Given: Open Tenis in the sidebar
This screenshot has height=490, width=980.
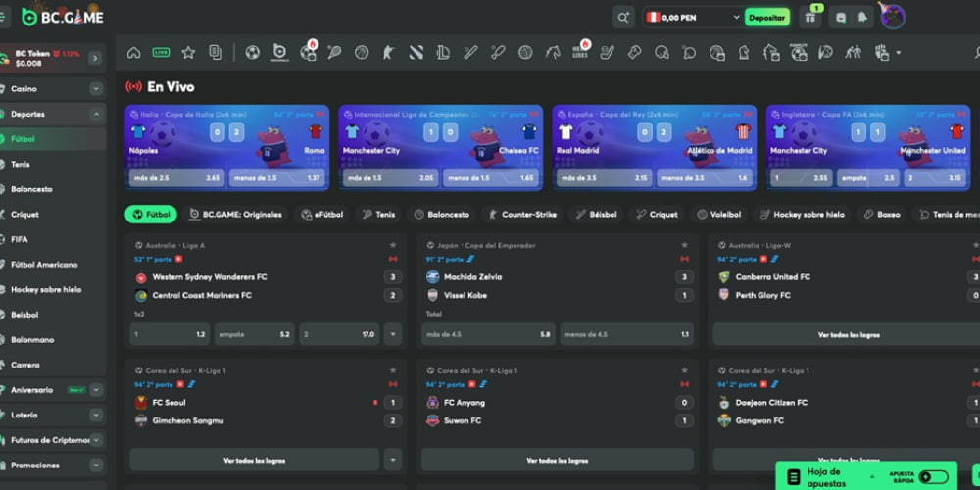Looking at the screenshot, I should pyautogui.click(x=21, y=165).
